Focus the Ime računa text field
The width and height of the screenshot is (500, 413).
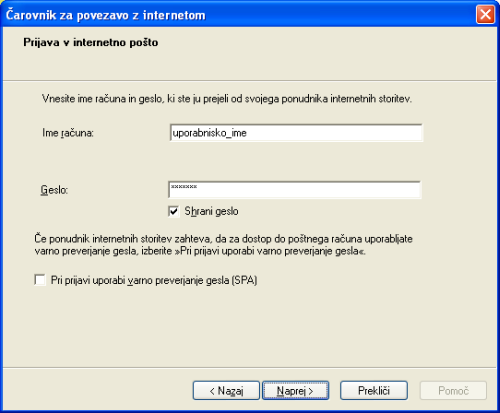pyautogui.click(x=296, y=133)
